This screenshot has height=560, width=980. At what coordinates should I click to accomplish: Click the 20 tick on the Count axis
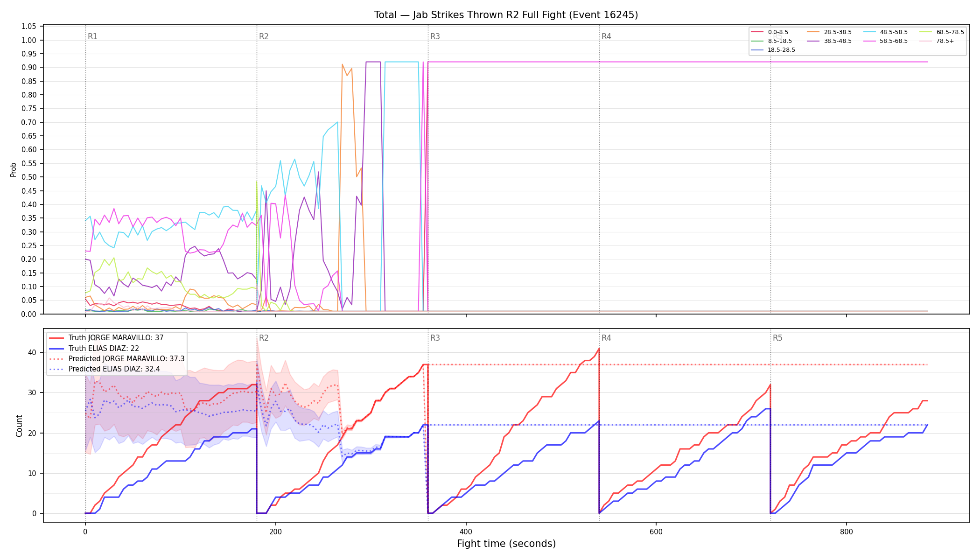coord(32,433)
